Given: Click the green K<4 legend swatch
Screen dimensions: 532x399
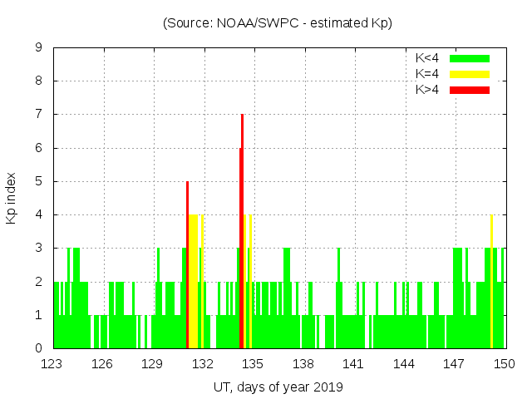Looking at the screenshot, I should pyautogui.click(x=470, y=58).
